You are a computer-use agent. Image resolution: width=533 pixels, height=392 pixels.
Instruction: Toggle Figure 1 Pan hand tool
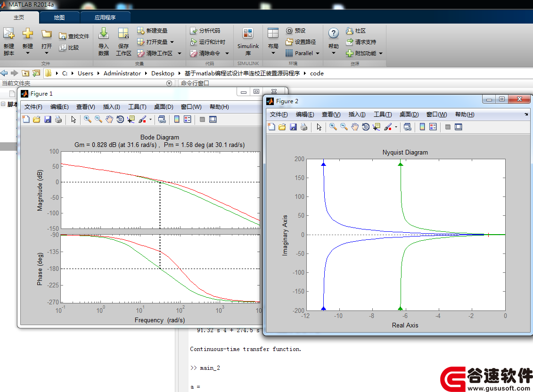coord(109,119)
